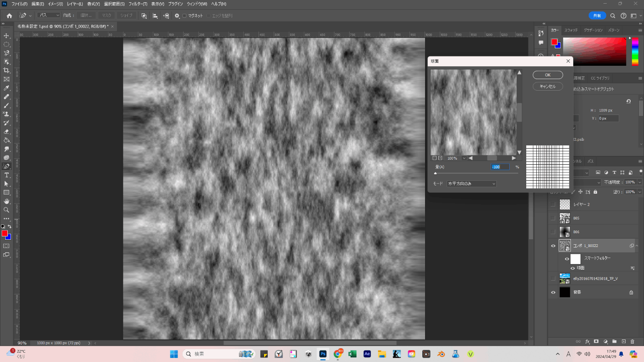Viewport: 644px width, 362px height.
Task: Hide the 背景 layer
Action: (553, 292)
